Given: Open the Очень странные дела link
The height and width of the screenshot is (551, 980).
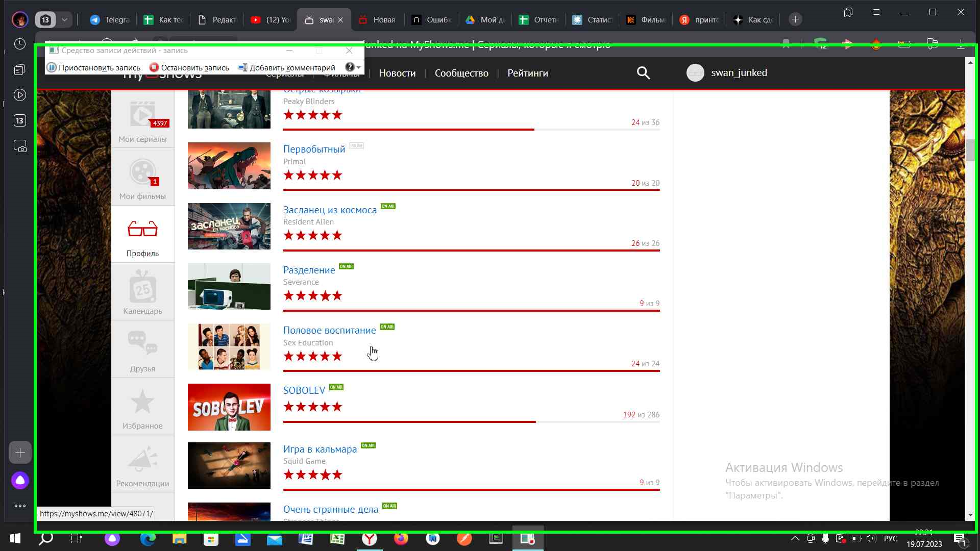Looking at the screenshot, I should pyautogui.click(x=330, y=509).
